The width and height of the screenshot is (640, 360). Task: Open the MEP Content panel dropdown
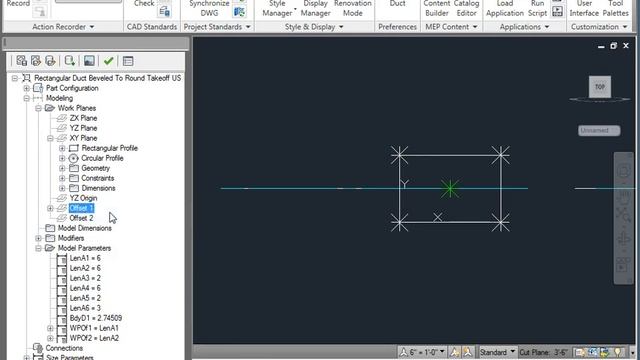pyautogui.click(x=475, y=27)
